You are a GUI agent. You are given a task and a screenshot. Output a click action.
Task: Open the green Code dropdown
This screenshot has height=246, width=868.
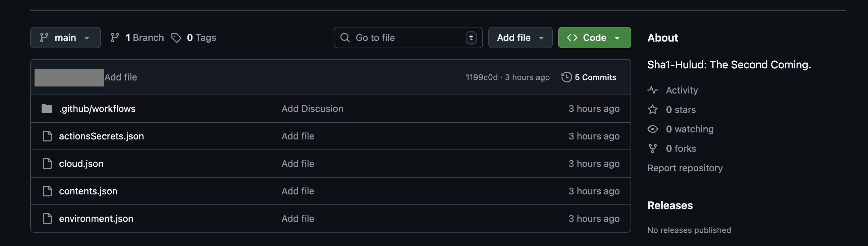(594, 38)
